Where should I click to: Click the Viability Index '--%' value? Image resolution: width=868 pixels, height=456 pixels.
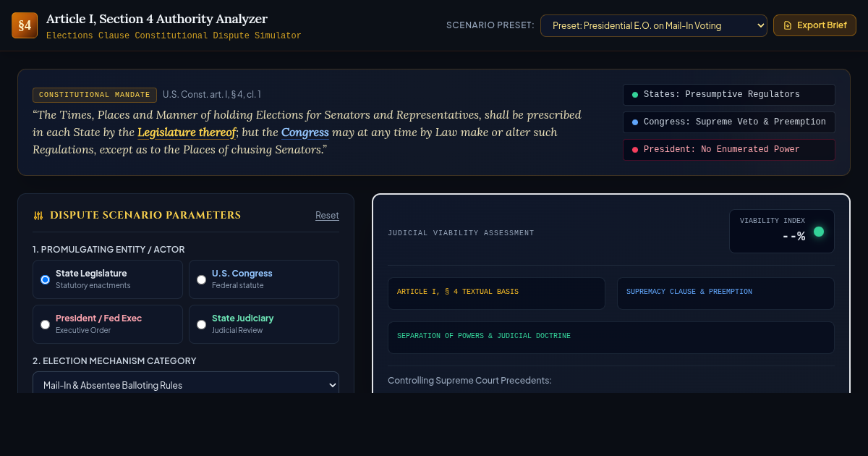[x=794, y=236]
